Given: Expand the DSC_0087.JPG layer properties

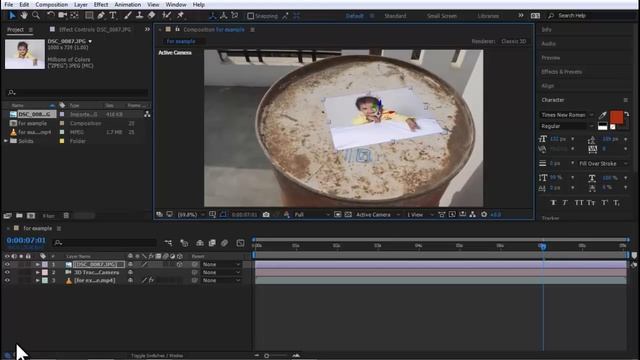Looking at the screenshot, I should click(x=38, y=264).
